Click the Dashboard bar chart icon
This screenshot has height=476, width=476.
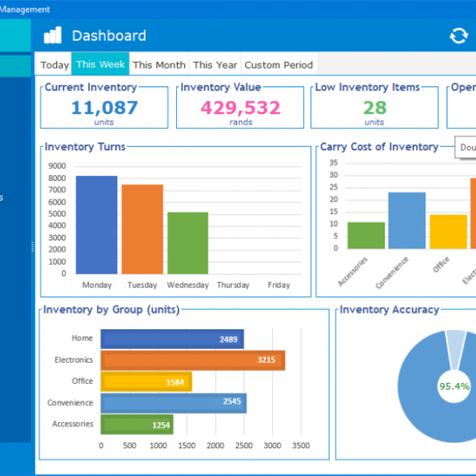(52, 35)
